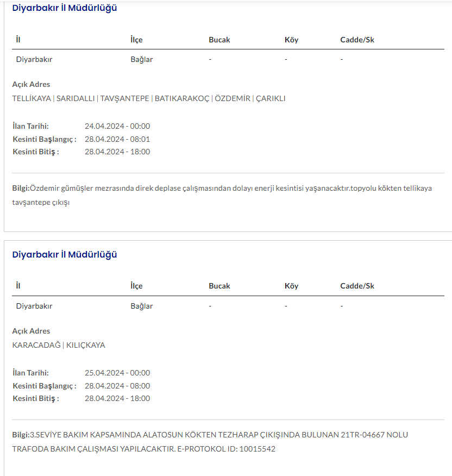The width and height of the screenshot is (452, 476).
Task: Click the announcement date 25.04.2024 - 00:00
Action: pos(117,373)
